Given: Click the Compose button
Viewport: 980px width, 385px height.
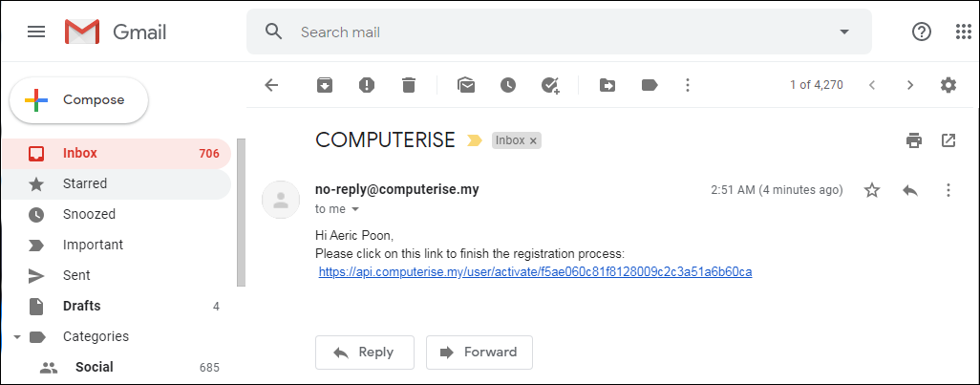Looking at the screenshot, I should (79, 100).
